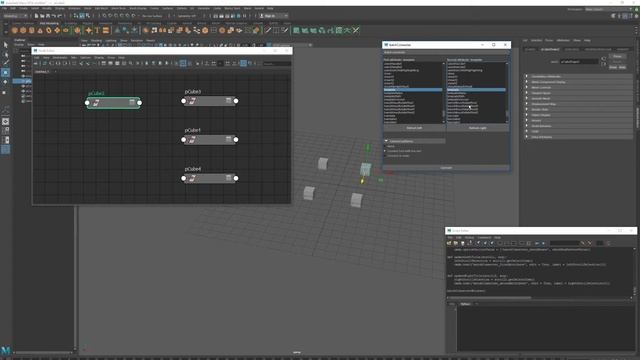Screen dimensions: 640x360
Task: Activate the Move tool in the toolbox
Action: (5, 72)
